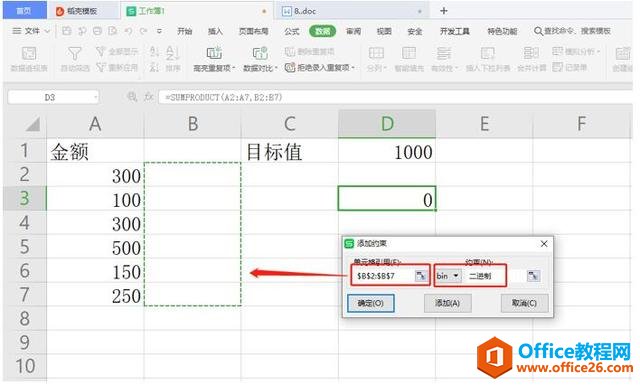This screenshot has width=640, height=385.
Task: Expand the quick access toolbar customize arrow
Action: click(159, 31)
